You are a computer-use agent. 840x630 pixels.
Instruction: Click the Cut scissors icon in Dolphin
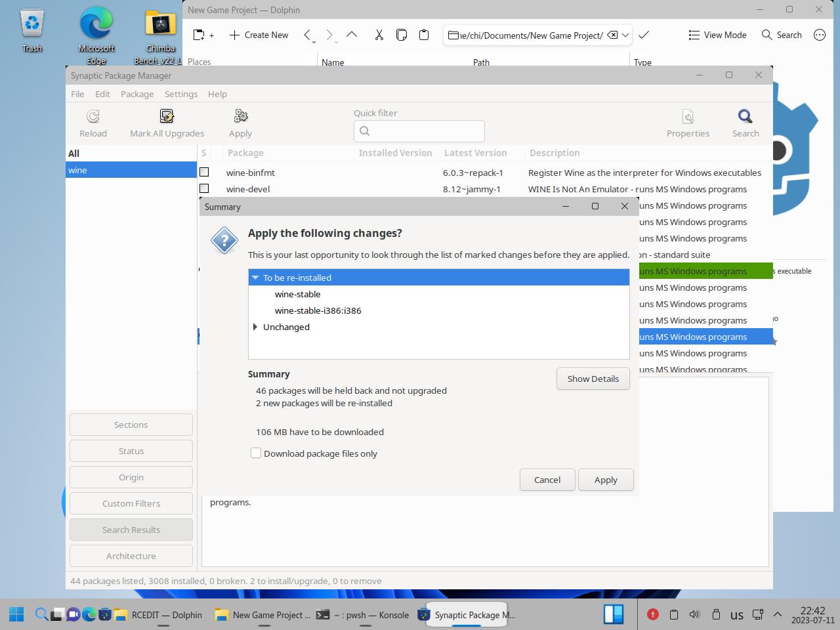(379, 35)
